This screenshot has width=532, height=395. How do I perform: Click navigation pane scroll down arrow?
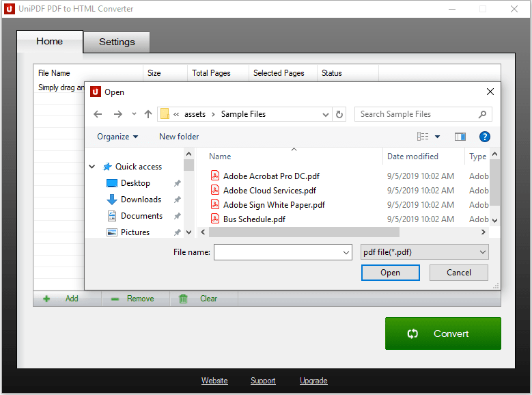pos(189,232)
